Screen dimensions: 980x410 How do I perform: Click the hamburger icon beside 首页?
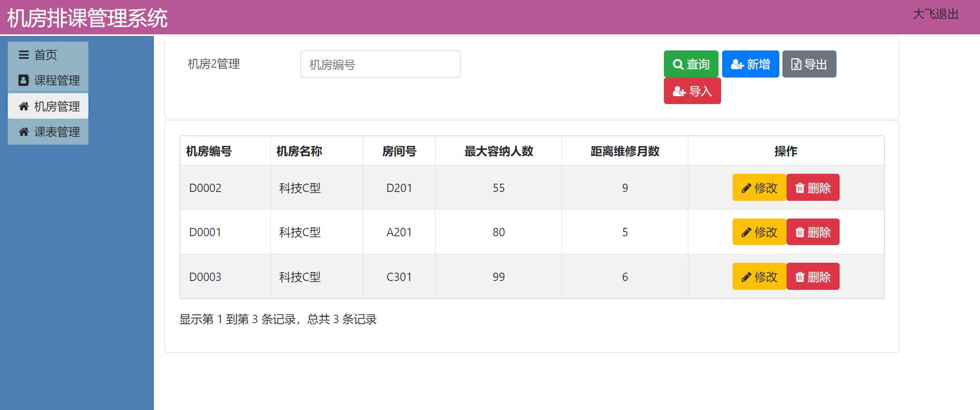(x=24, y=55)
